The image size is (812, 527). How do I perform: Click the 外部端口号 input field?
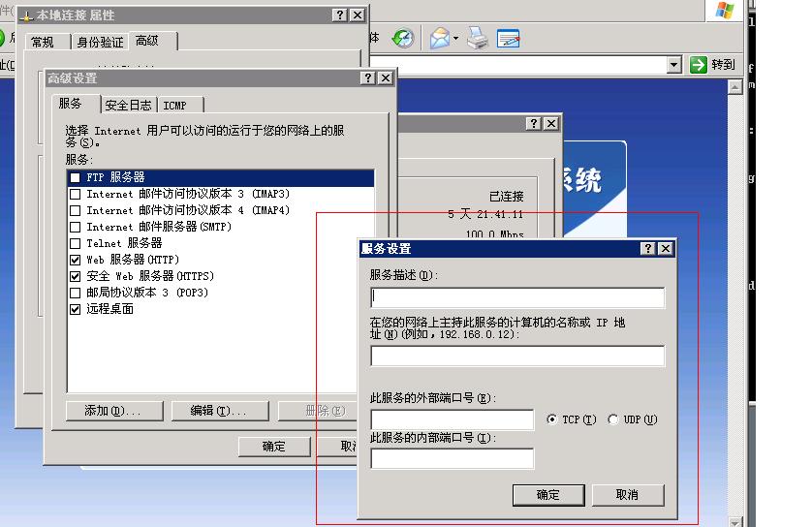pos(453,419)
